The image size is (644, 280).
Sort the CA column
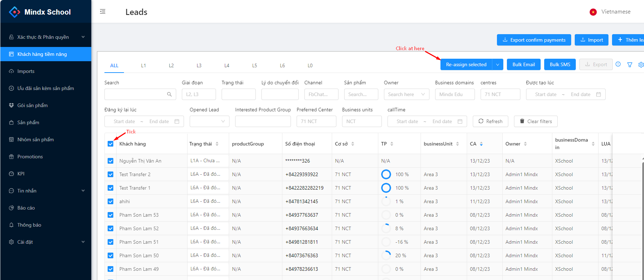click(x=481, y=144)
